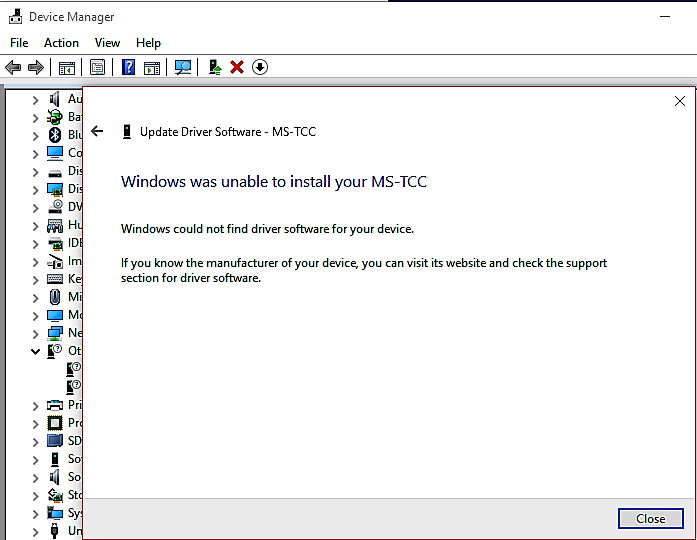Select the Network adapters icon
The width and height of the screenshot is (697, 540).
click(55, 333)
